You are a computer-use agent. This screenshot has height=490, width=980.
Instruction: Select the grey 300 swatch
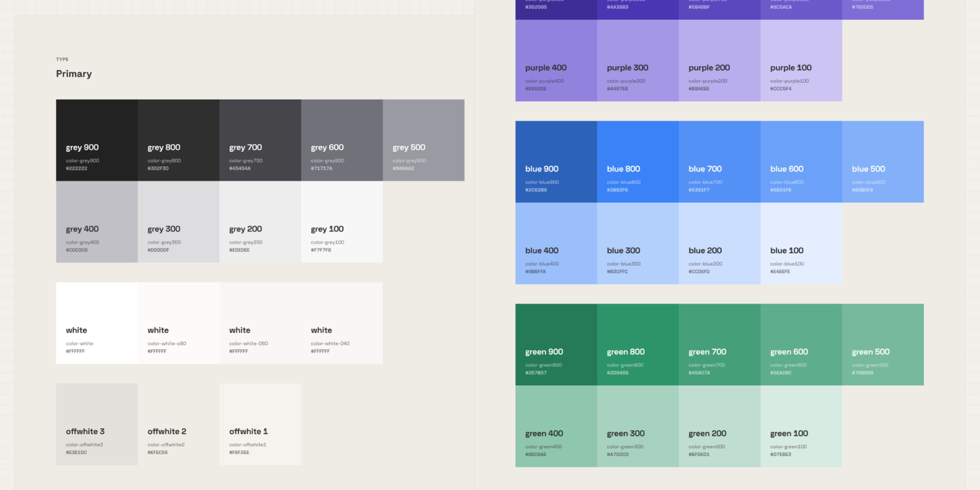[x=178, y=222]
